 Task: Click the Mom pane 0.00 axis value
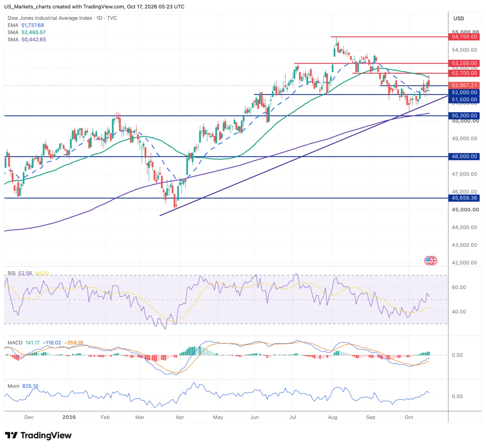[457, 396]
